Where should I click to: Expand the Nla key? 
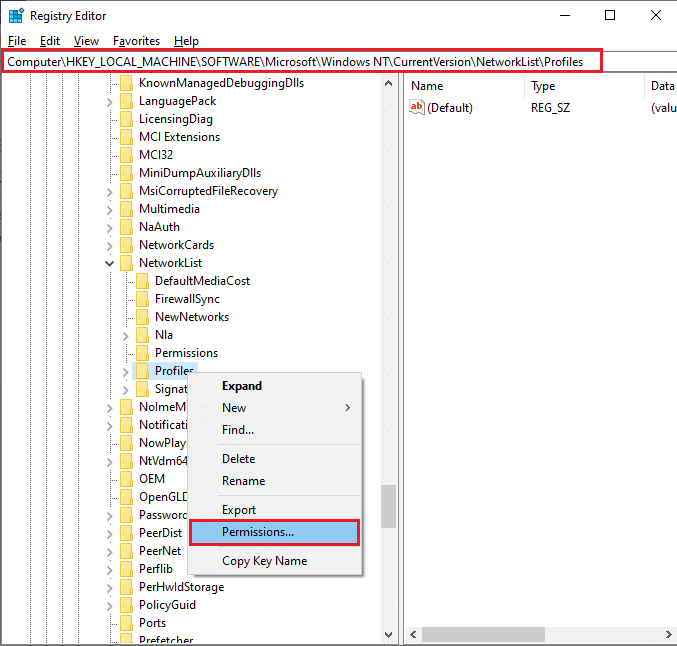click(126, 336)
